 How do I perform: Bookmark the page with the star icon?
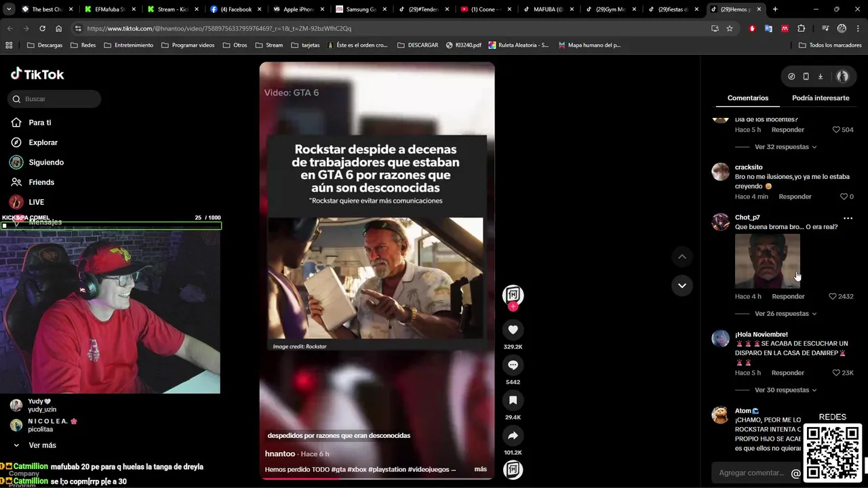730,28
